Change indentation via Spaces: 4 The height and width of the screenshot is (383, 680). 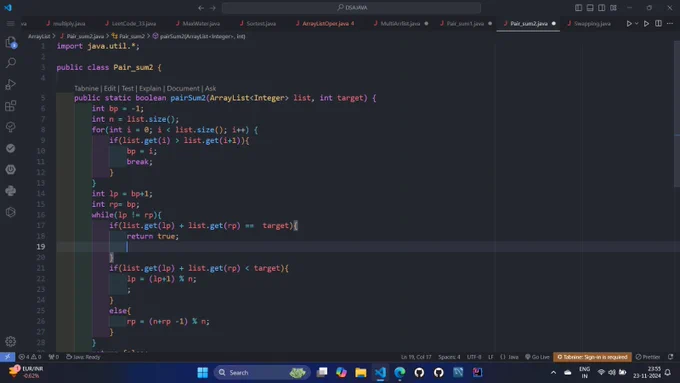[449, 357]
